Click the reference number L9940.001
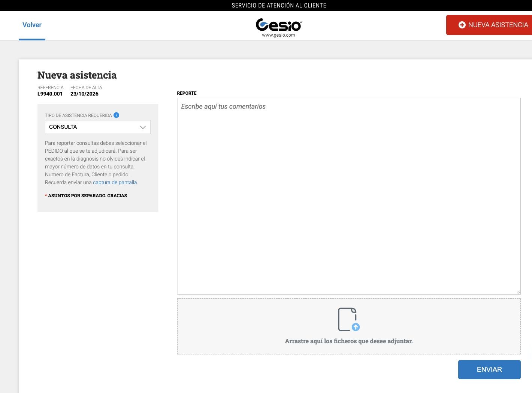 click(x=50, y=94)
